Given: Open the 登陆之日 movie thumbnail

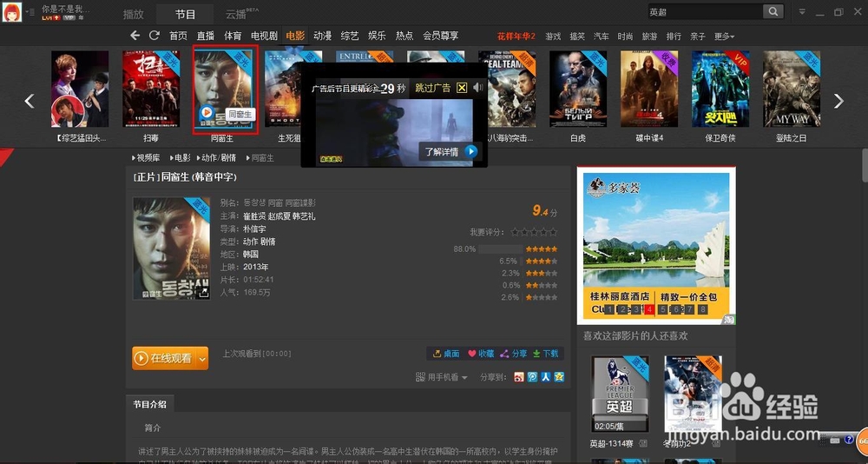Looking at the screenshot, I should click(x=792, y=89).
